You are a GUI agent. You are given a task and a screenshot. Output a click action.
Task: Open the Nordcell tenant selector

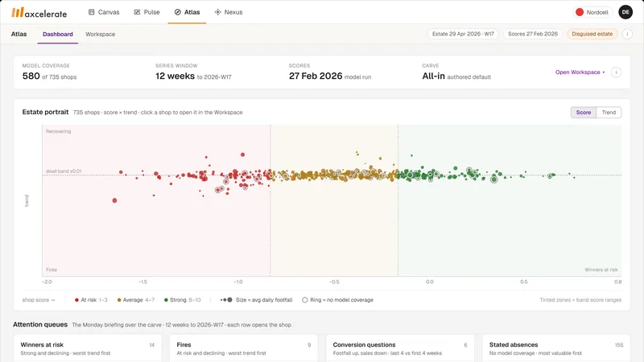point(592,12)
